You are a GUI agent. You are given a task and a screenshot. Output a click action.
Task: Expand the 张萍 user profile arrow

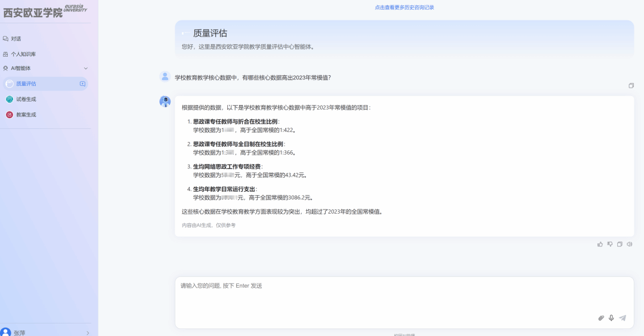[x=88, y=332]
